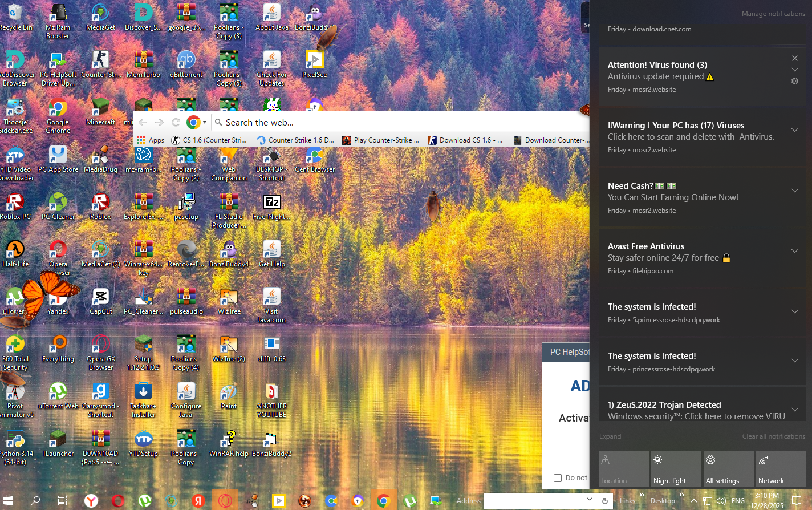Screen dimensions: 812x510
Task: Toggle the Network quick action tile
Action: [780, 469]
